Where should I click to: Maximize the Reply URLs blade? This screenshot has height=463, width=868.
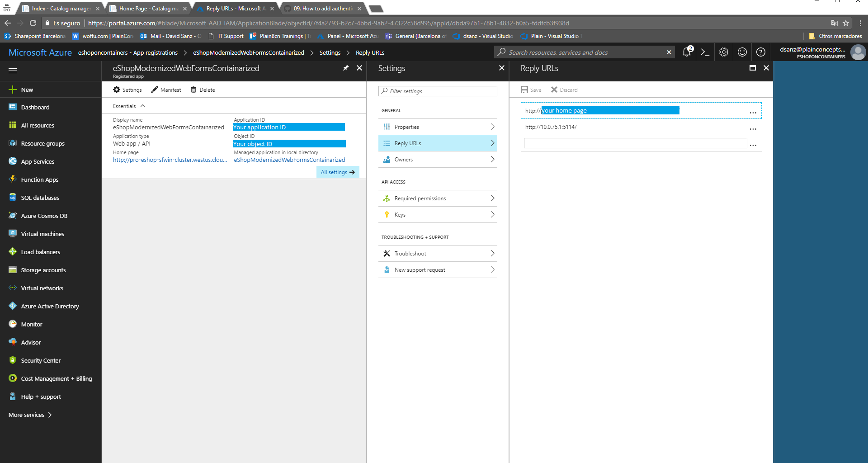[x=753, y=68]
